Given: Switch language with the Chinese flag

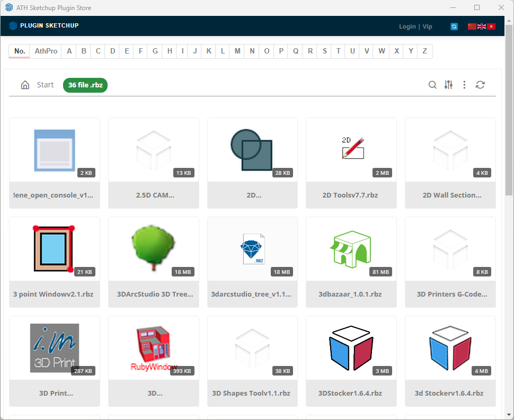Looking at the screenshot, I should 472,26.
